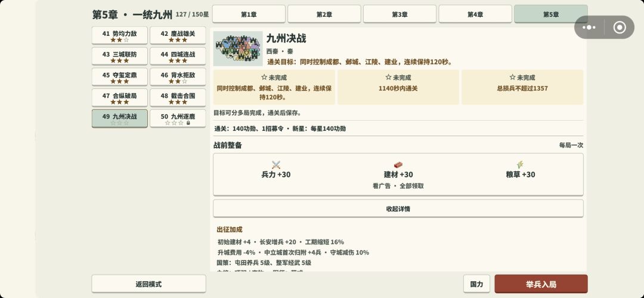This screenshot has width=644, height=298.
Task: Click 看广告 · 全部领取 link
Action: coord(398,186)
